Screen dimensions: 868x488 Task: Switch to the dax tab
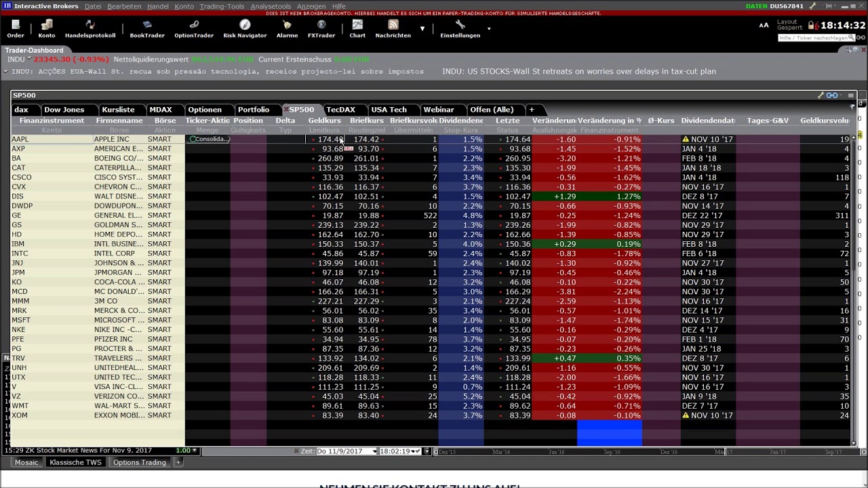(22, 110)
